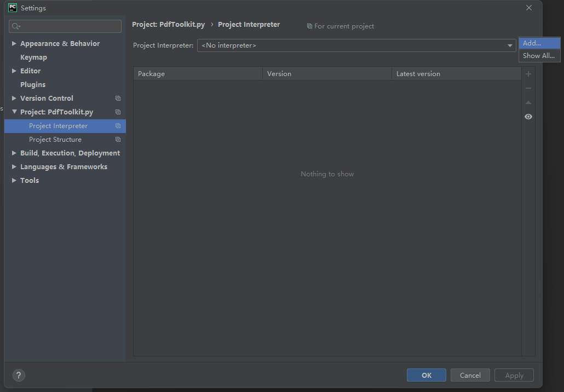The height and width of the screenshot is (392, 564).
Task: Click Project: PdfToolkit.py breadcrumb text
Action: [x=168, y=25]
